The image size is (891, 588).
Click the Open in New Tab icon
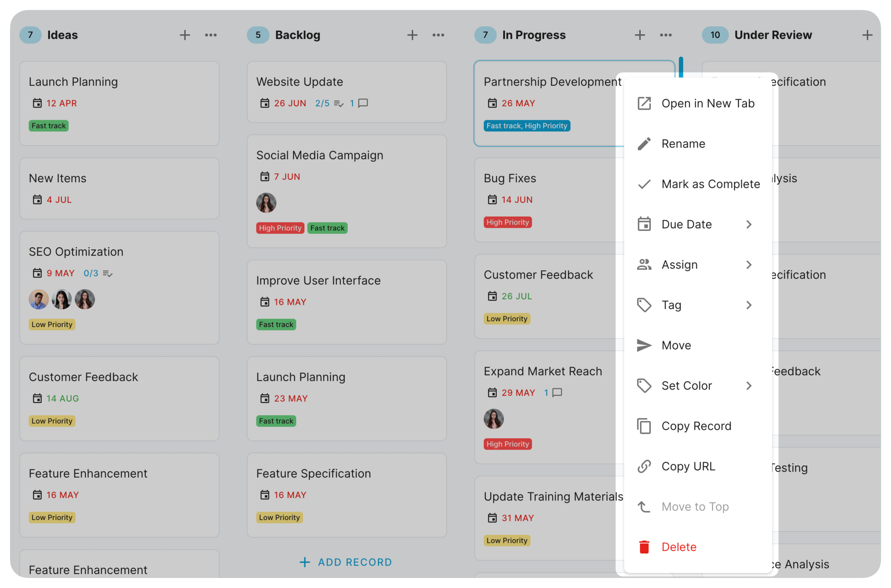pyautogui.click(x=644, y=103)
